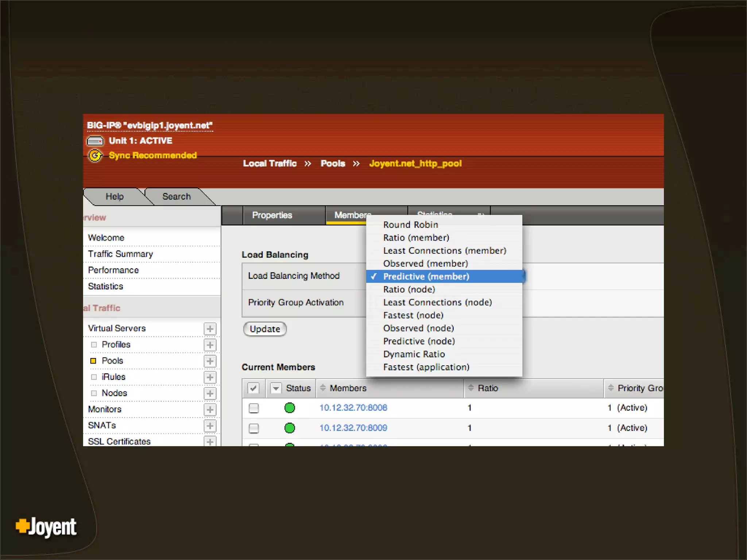Image resolution: width=747 pixels, height=560 pixels.
Task: Click the Status column header
Action: [x=298, y=388]
